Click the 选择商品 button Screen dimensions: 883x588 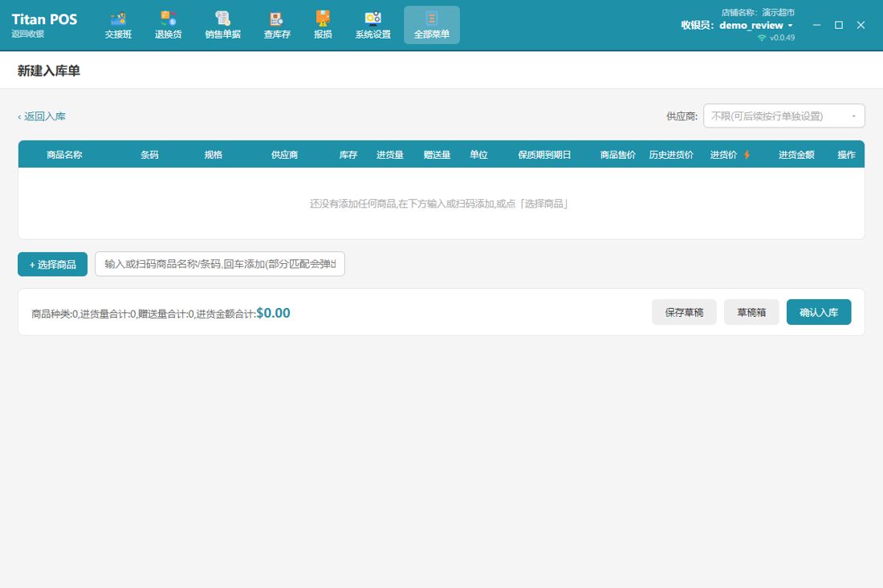pos(52,265)
